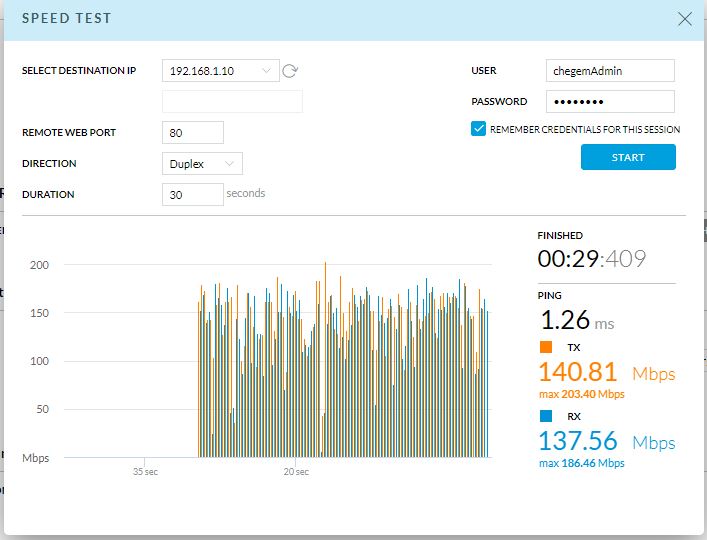
Task: Refresh the destination IP list
Action: click(290, 71)
